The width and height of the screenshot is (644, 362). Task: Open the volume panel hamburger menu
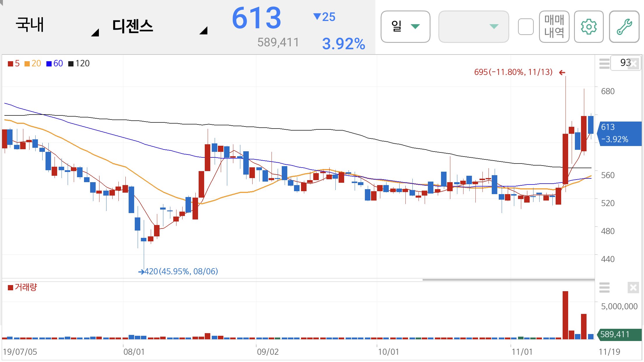click(x=604, y=287)
